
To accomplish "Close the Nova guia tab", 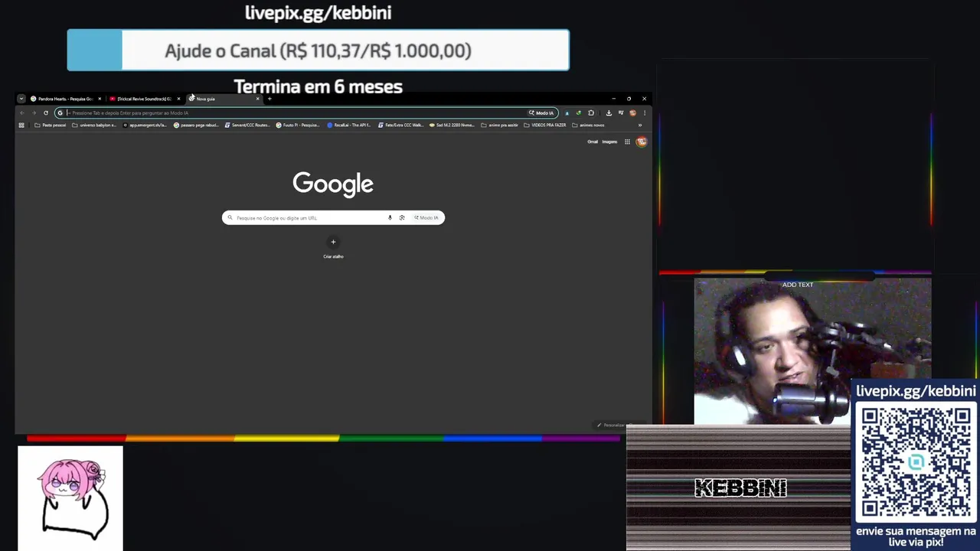I will 258,99.
